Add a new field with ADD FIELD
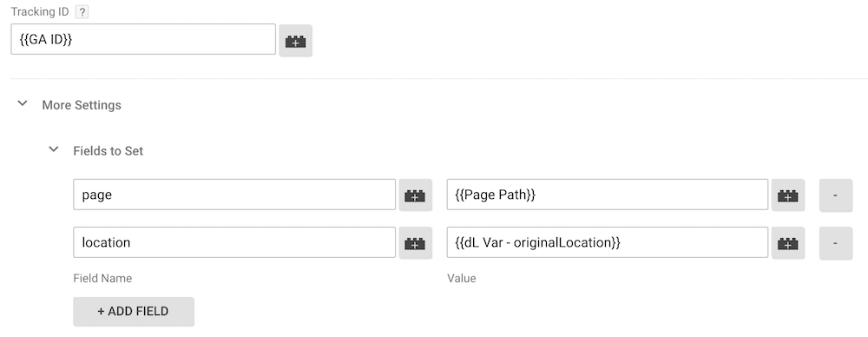 (x=134, y=311)
